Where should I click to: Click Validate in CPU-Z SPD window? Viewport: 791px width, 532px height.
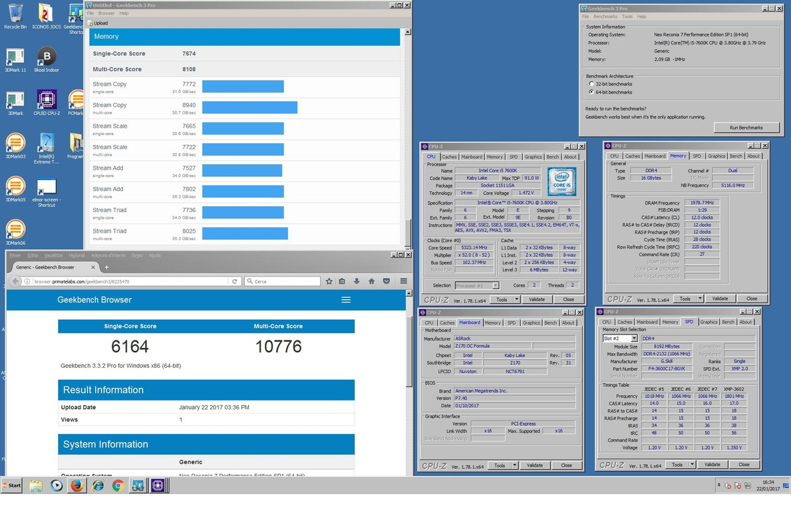712,464
